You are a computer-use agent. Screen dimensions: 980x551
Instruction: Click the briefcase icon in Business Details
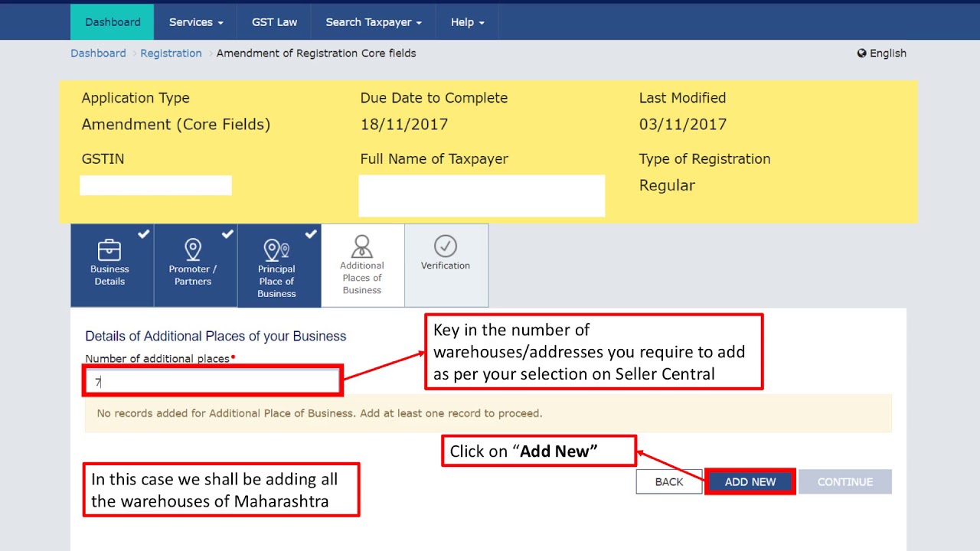pos(109,249)
